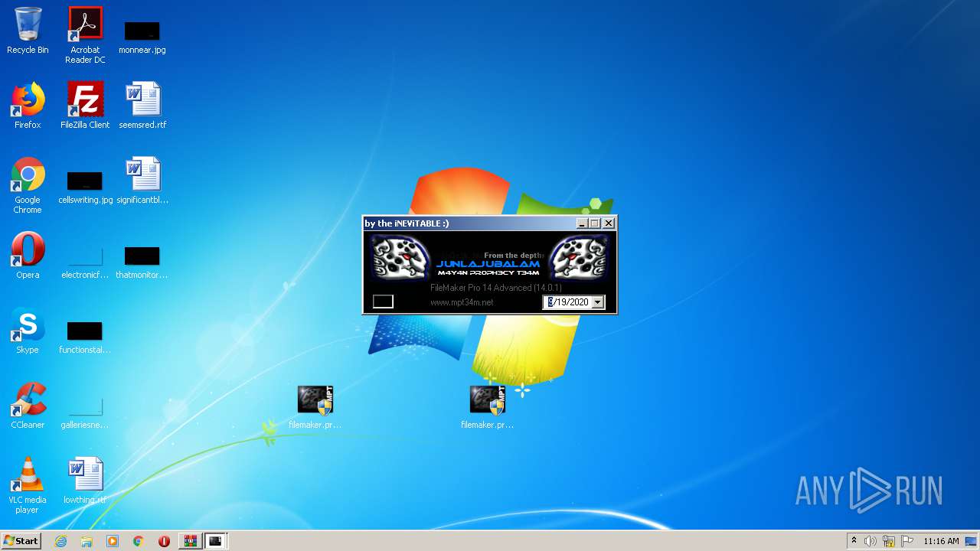Click the left skull logo image
The height and width of the screenshot is (551, 980).
401,256
